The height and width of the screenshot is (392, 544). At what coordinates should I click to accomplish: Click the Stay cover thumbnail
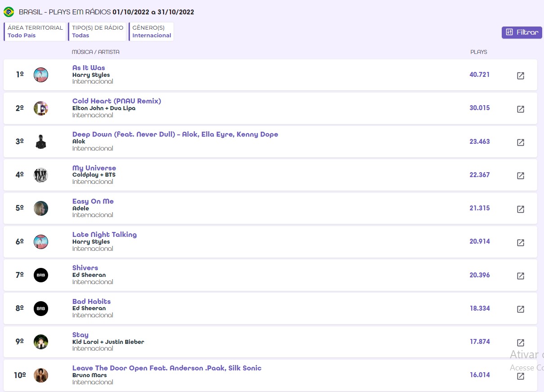click(x=41, y=342)
